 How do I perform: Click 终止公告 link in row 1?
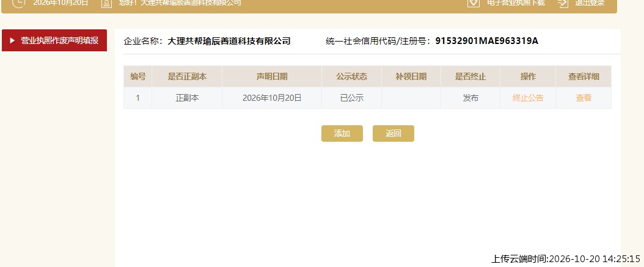[528, 98]
